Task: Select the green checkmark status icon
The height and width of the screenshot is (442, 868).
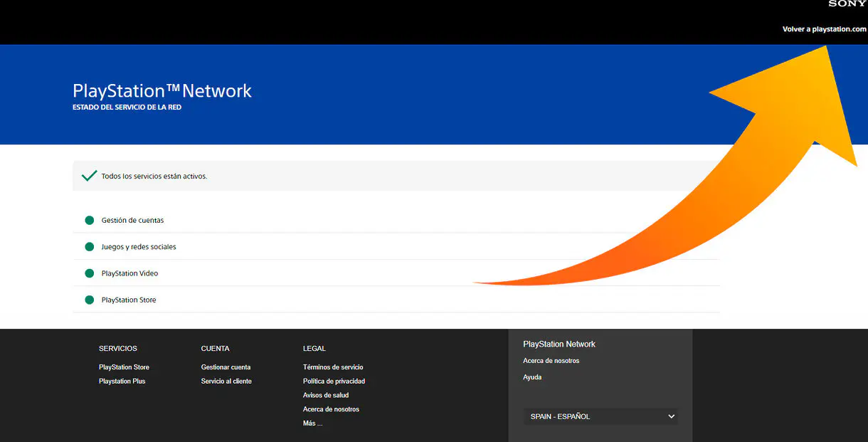Action: tap(89, 176)
